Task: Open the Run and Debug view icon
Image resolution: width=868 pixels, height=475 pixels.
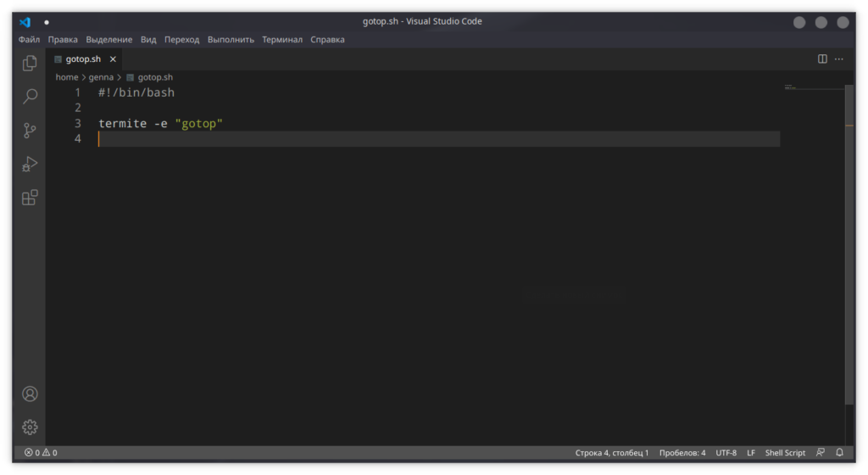Action: pos(30,164)
